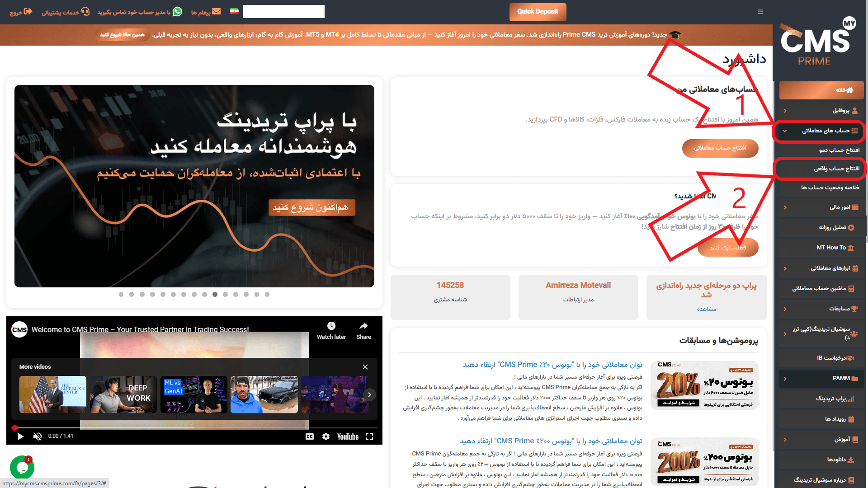The width and height of the screenshot is (868, 488).
Task: Expand ابزارهای معاملاتی sidebar menu
Action: [x=821, y=268]
